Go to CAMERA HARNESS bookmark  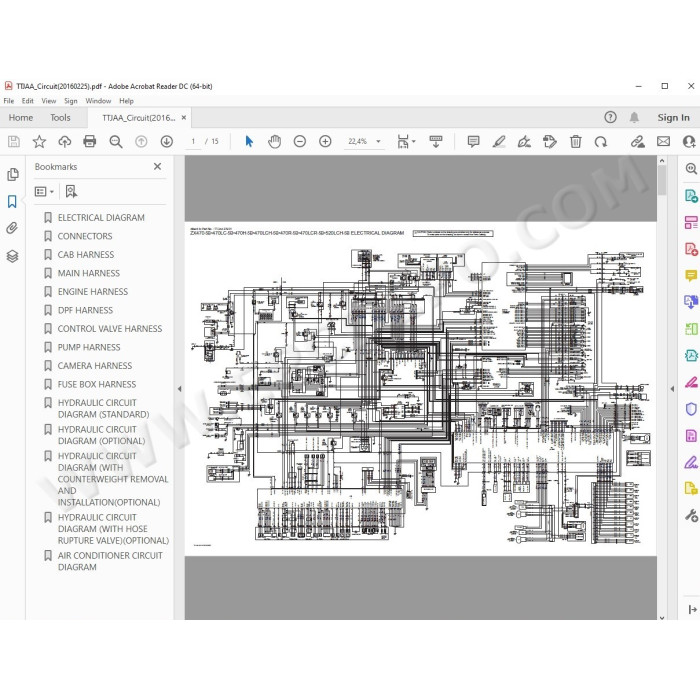pyautogui.click(x=95, y=366)
